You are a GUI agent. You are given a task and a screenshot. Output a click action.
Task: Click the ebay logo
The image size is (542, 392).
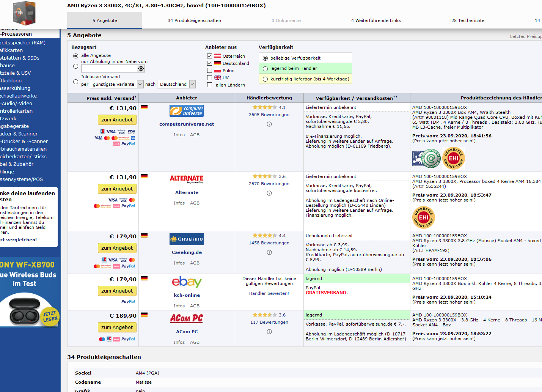click(187, 282)
